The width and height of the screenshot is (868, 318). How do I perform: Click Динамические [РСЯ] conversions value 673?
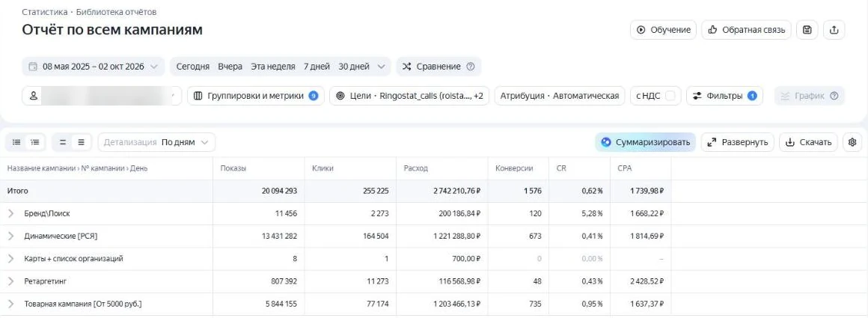tap(536, 236)
